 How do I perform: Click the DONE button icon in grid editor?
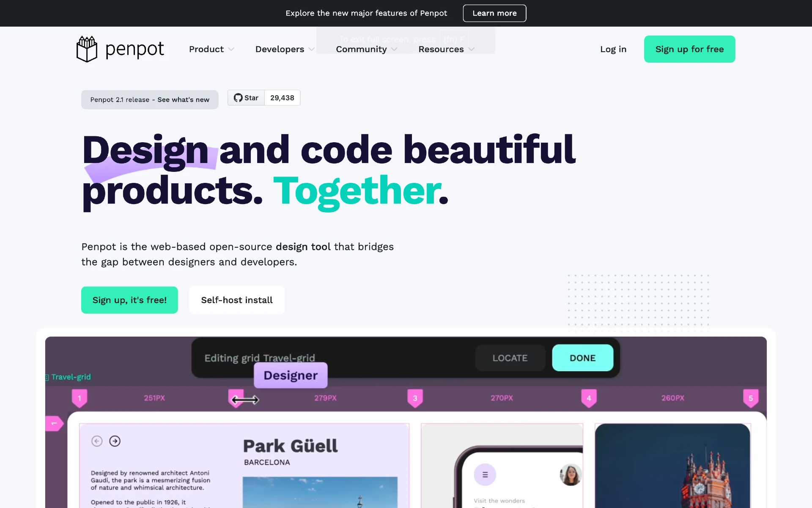coord(582,357)
